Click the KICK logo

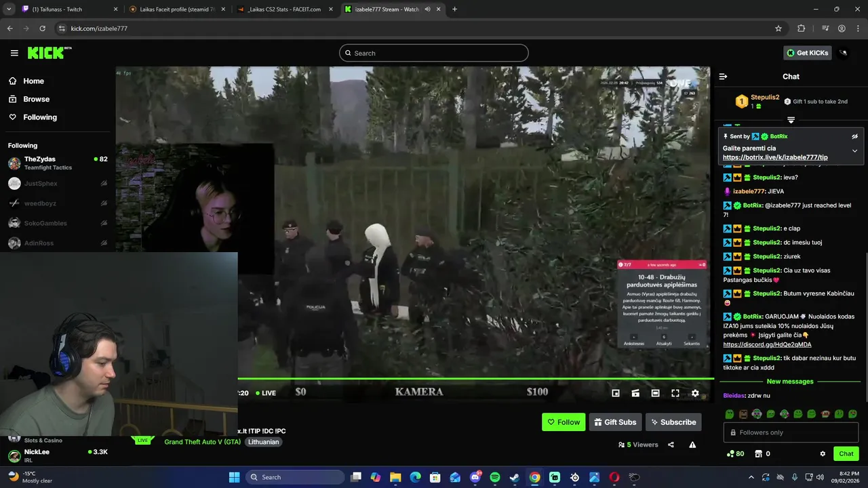[x=50, y=53]
